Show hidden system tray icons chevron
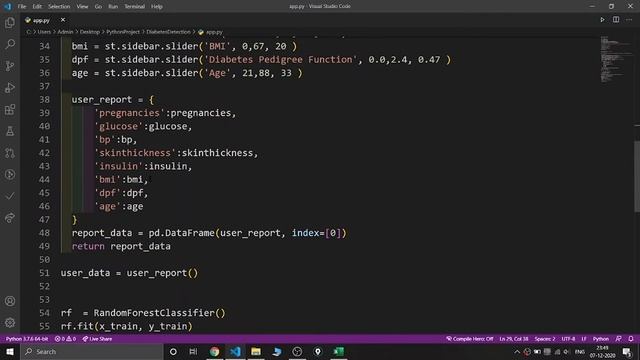 (x=517, y=351)
